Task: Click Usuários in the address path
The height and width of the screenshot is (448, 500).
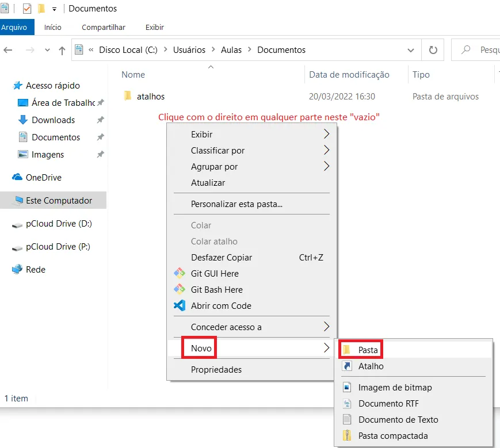Action: coord(189,50)
